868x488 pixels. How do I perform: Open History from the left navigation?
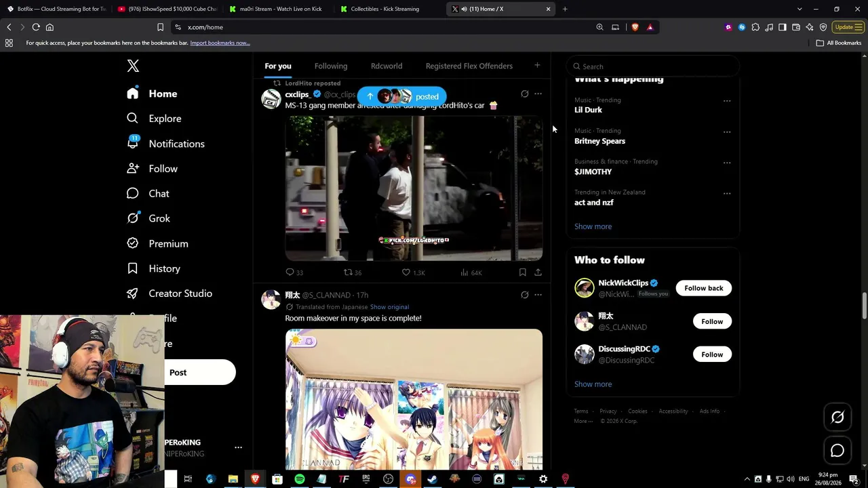click(x=154, y=268)
